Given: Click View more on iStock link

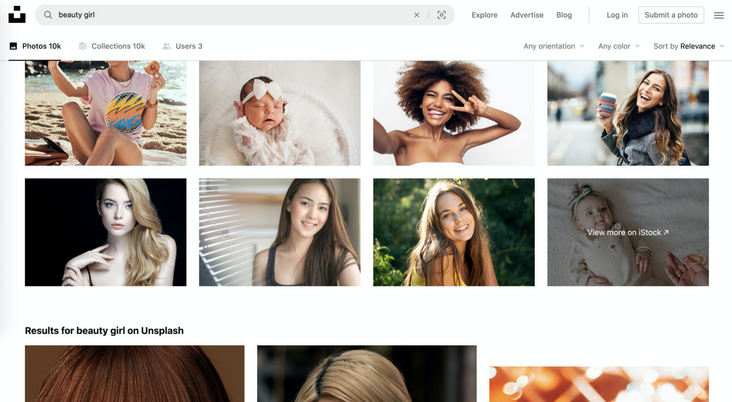Looking at the screenshot, I should point(628,232).
